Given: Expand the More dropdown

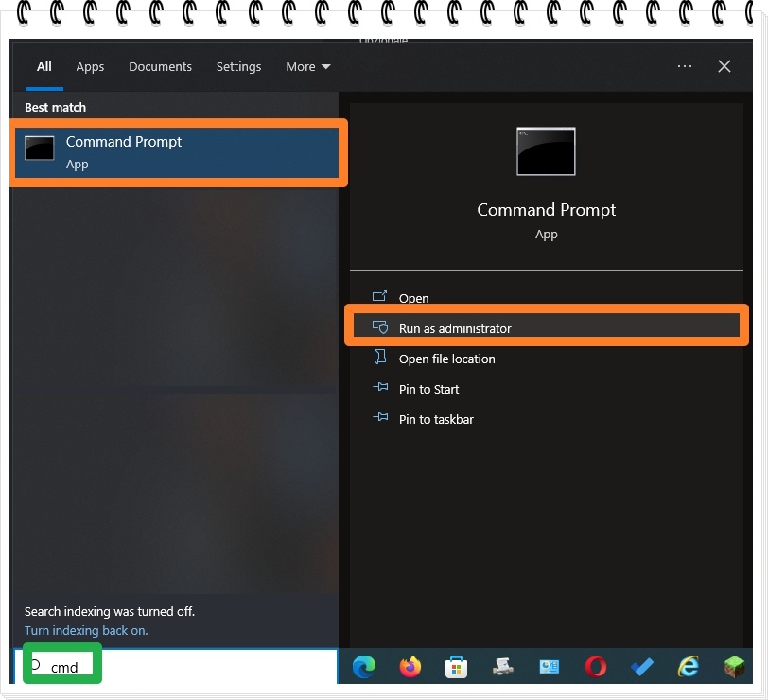Looking at the screenshot, I should coord(307,66).
